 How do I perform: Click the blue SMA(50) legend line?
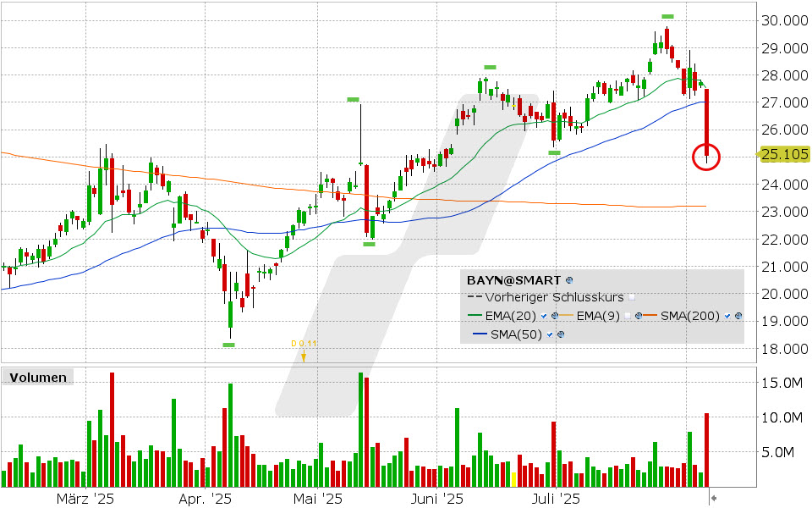point(480,334)
